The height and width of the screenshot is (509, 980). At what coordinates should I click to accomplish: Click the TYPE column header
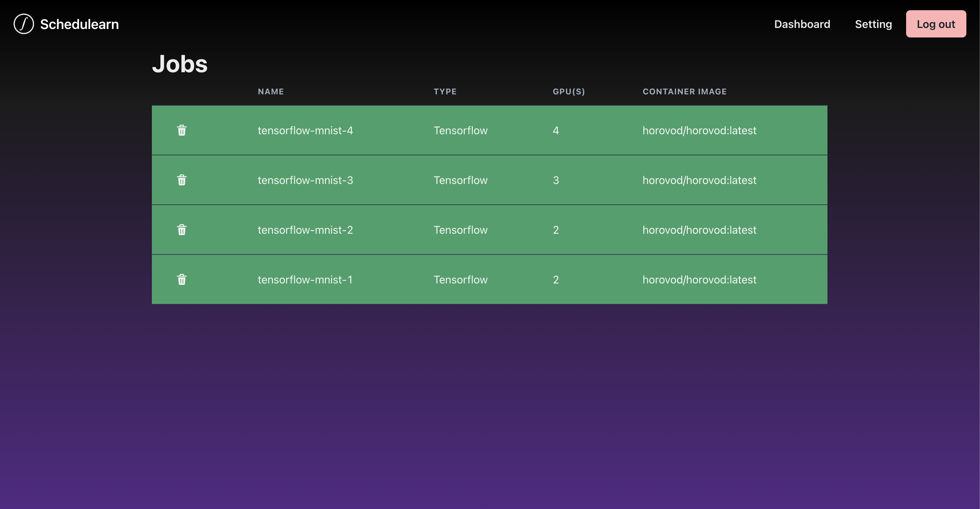click(x=445, y=91)
